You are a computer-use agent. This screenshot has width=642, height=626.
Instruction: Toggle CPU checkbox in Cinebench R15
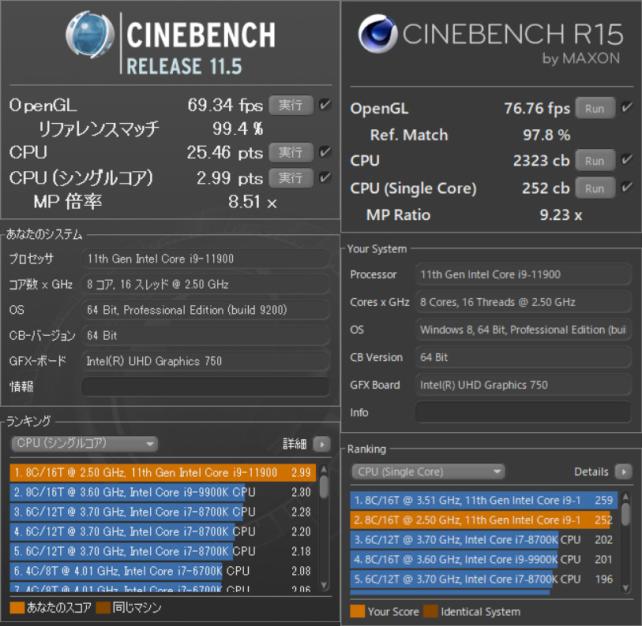click(x=626, y=159)
